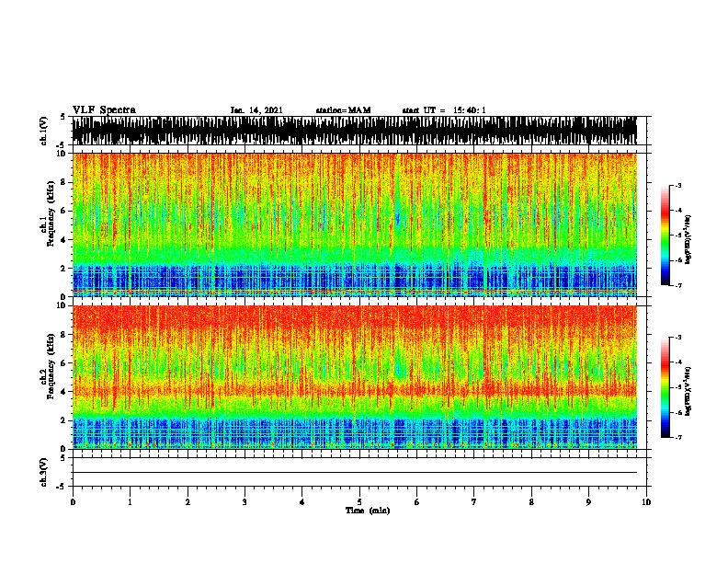Click the "7" tick on the time axis
Image resolution: width=728 pixels, height=563 pixels.
(x=474, y=502)
